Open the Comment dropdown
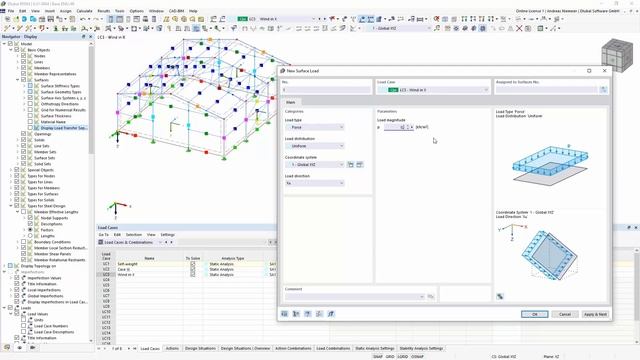This screenshot has height=360, width=640. click(355, 297)
